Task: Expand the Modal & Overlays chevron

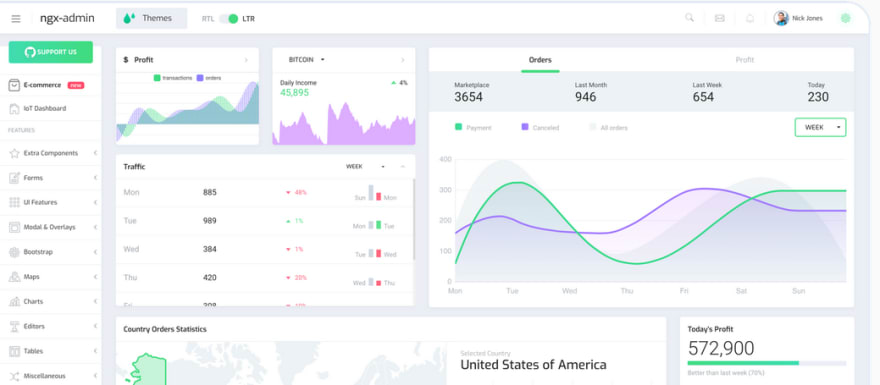Action: (x=95, y=227)
